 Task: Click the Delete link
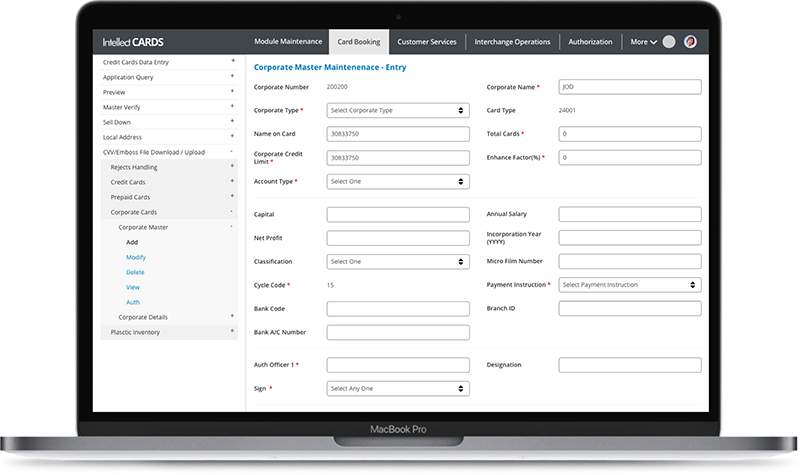(x=135, y=272)
